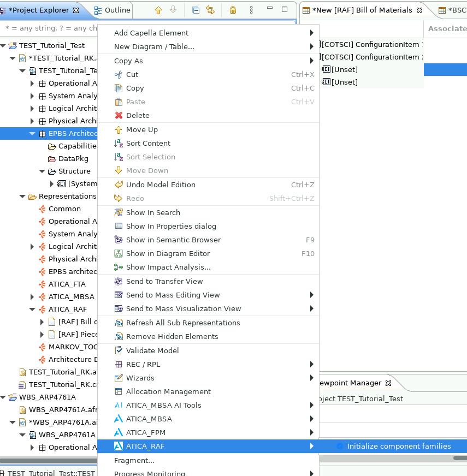
Task: Select the Fragment... menu entry
Action: click(x=209, y=461)
